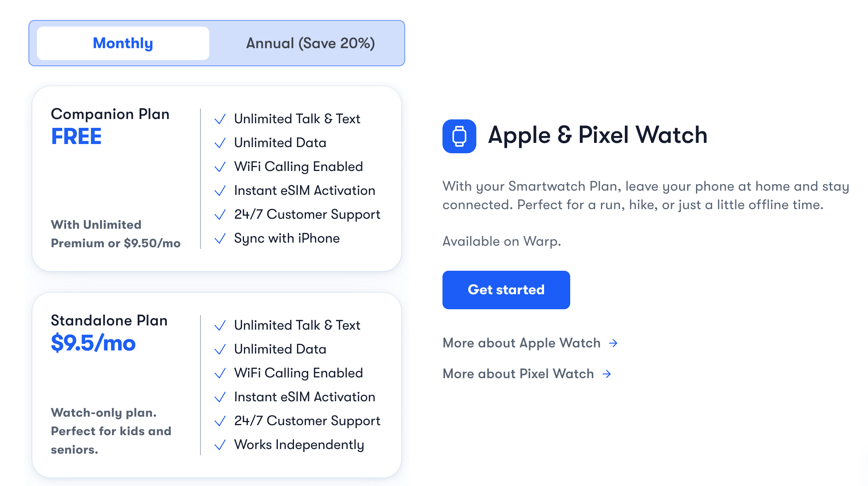Click Companion Plan's 24/7 Customer Support checkmark
The height and width of the screenshot is (486, 868).
(220, 215)
